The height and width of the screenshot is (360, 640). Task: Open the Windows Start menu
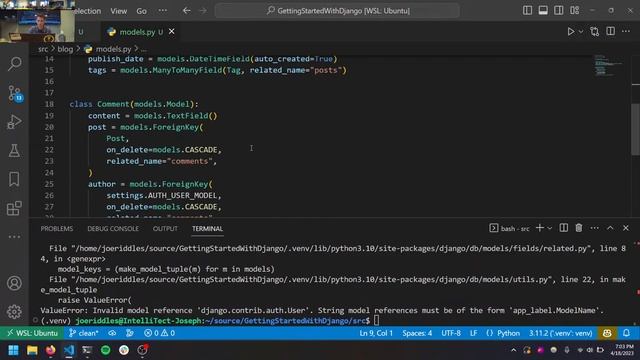click(x=13, y=350)
